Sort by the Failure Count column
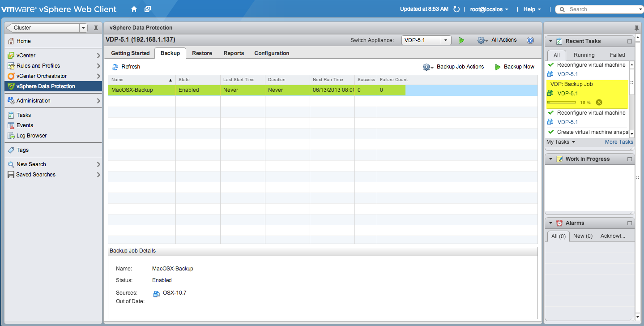The image size is (644, 326). (394, 80)
